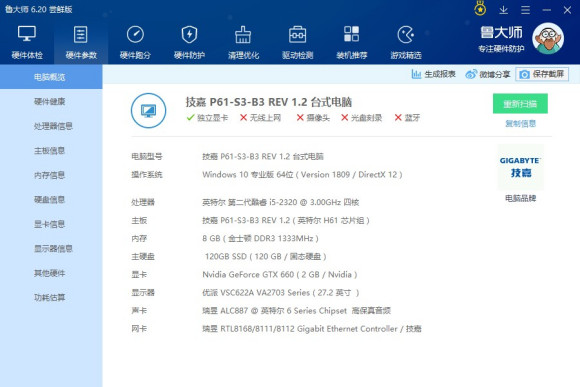Select 处理器信息 in the sidebar
Image resolution: width=580 pixels, height=387 pixels.
51,126
